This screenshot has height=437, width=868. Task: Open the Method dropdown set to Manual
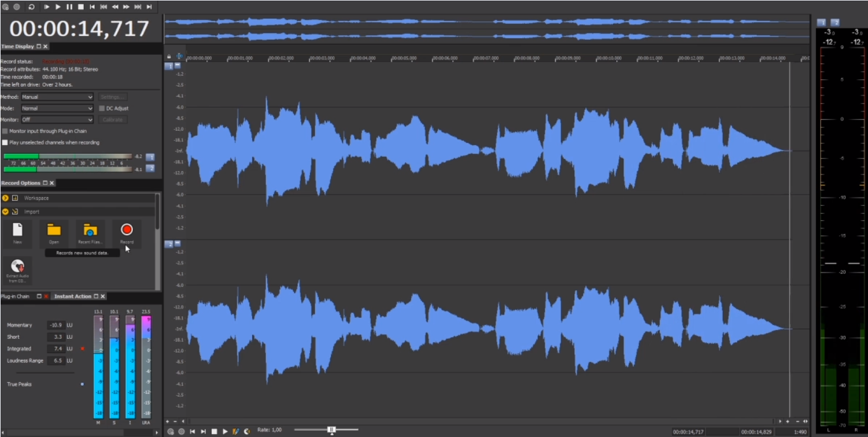coord(57,97)
